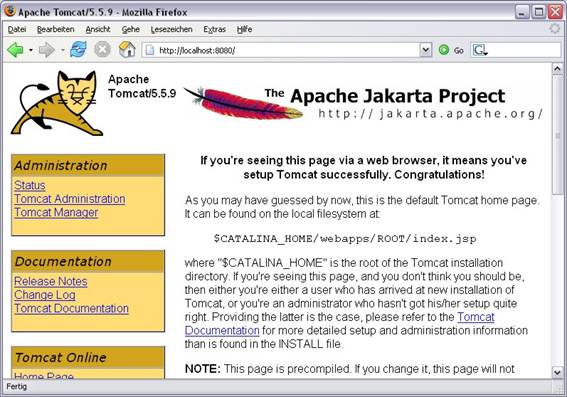Open the Gehe menu
The width and height of the screenshot is (567, 397).
tap(131, 29)
